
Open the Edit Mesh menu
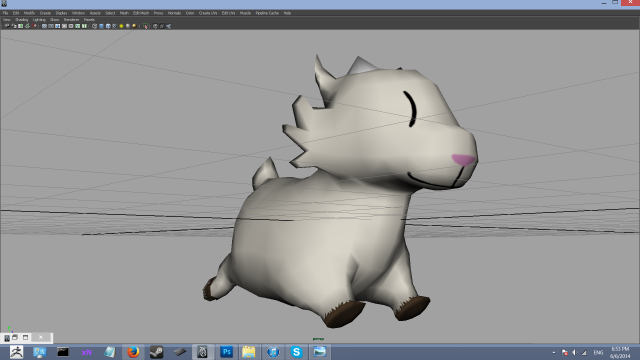click(141, 13)
